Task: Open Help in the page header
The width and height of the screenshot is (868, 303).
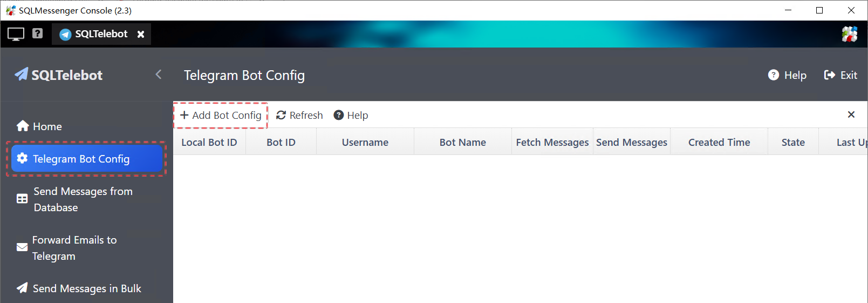Action: 787,75
